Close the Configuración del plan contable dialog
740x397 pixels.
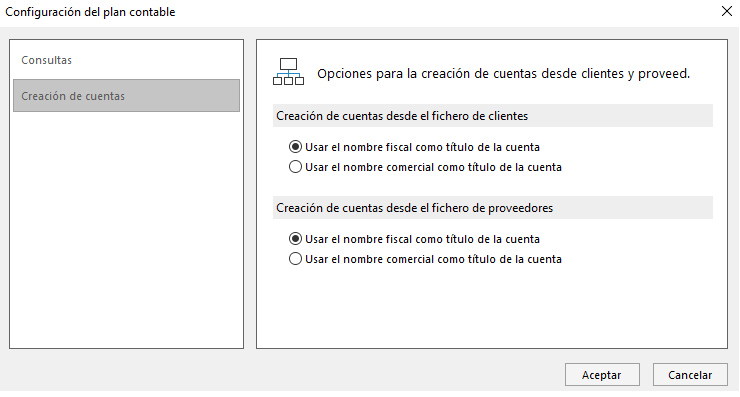tap(727, 11)
